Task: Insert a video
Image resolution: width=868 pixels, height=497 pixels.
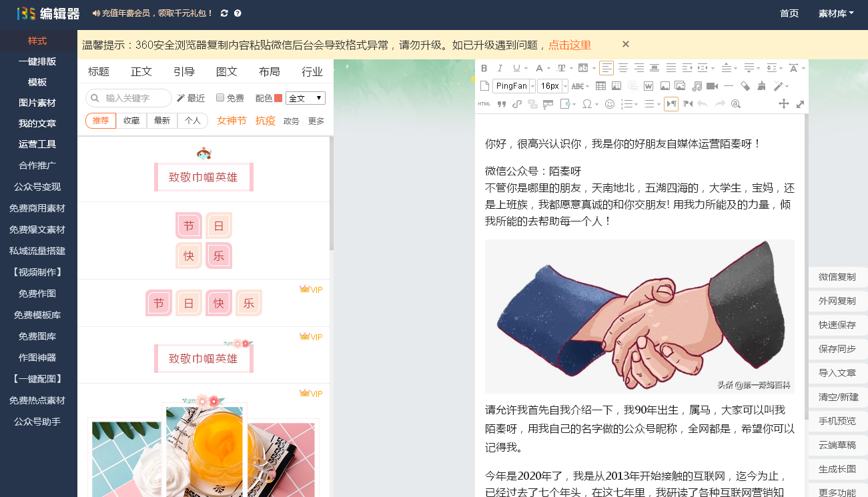Action: (712, 85)
